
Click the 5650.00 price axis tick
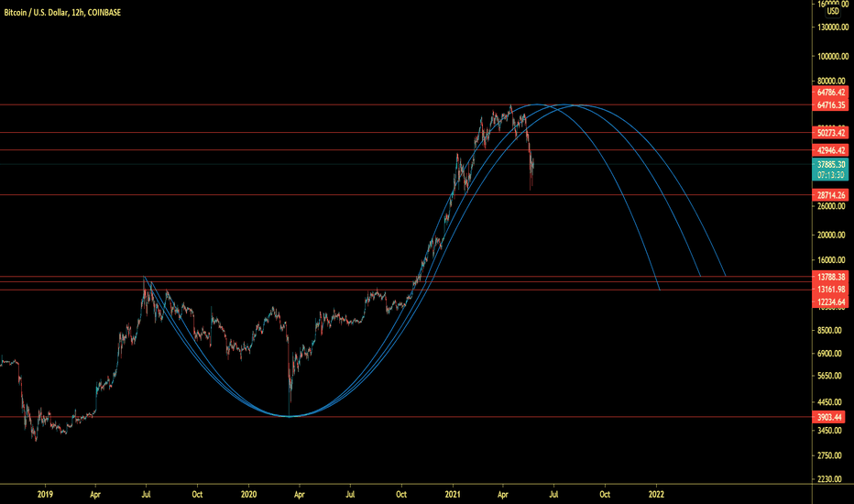coord(830,376)
